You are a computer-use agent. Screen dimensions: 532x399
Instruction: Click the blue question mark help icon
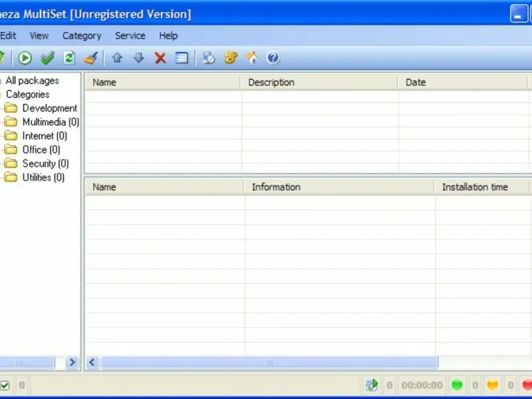tap(273, 58)
